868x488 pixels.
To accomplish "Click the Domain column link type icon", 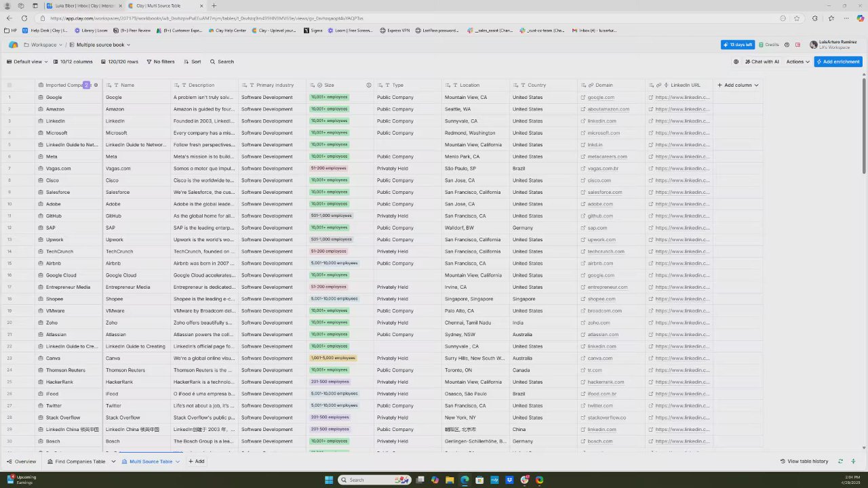I will [591, 85].
